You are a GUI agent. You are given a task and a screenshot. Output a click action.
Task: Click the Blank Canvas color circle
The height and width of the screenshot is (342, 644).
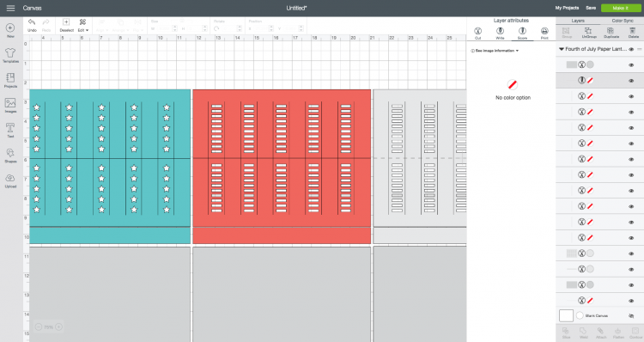tap(580, 315)
